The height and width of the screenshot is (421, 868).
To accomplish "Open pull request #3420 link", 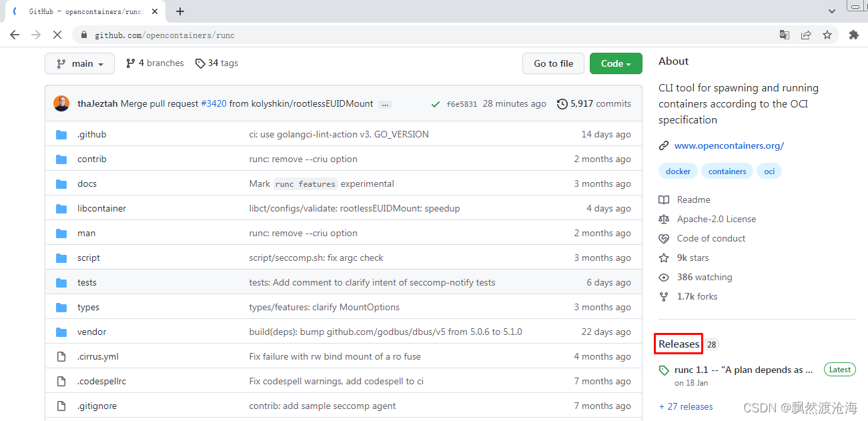I will [x=213, y=103].
